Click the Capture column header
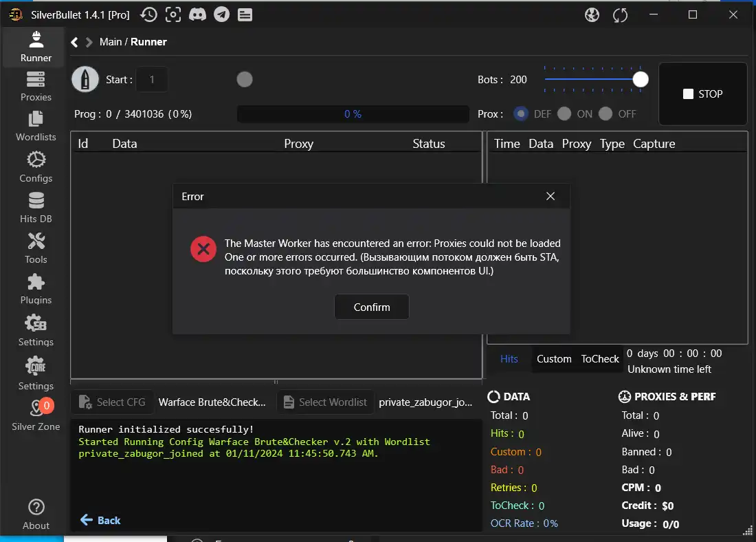The image size is (756, 542). pyautogui.click(x=654, y=143)
